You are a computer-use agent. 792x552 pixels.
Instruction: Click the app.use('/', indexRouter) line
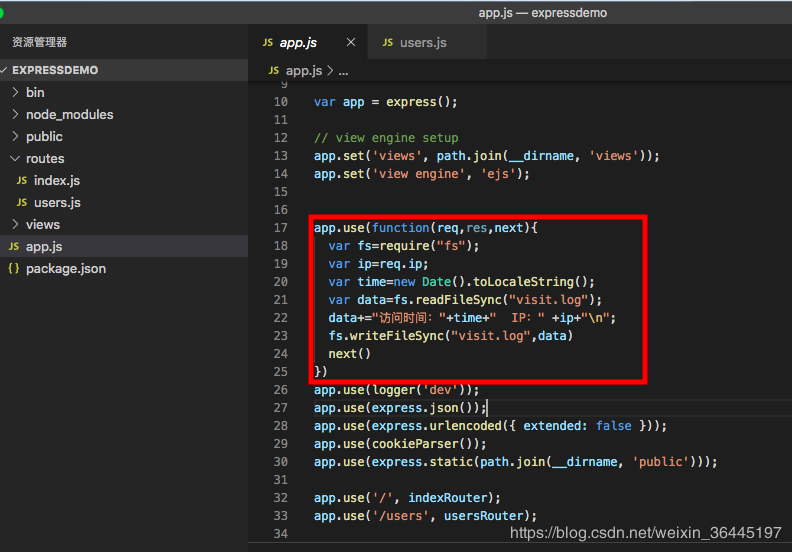(407, 498)
